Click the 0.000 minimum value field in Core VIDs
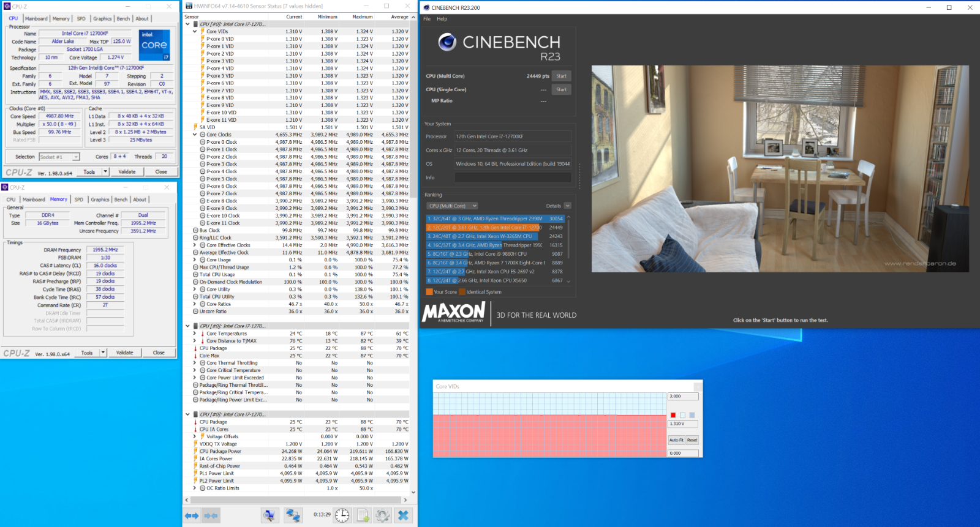980x527 pixels. (x=683, y=453)
